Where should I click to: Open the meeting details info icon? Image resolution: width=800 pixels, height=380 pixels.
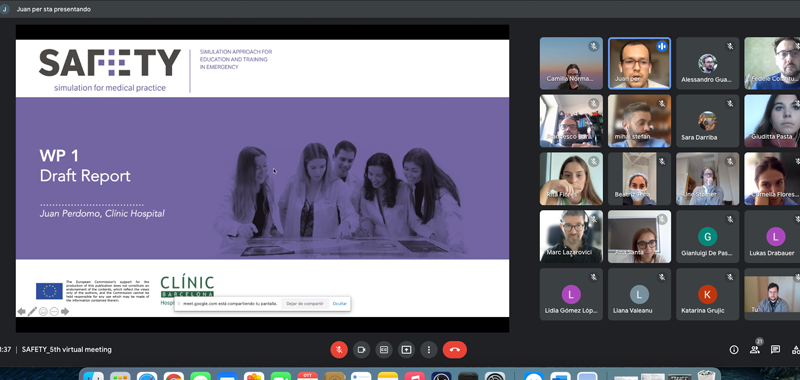coord(734,349)
